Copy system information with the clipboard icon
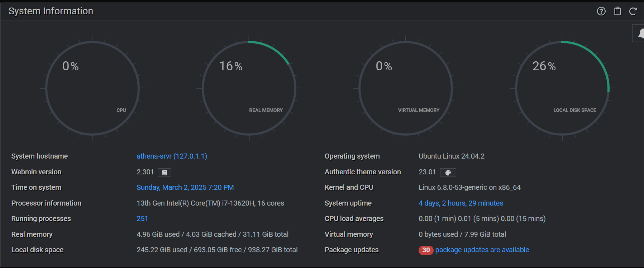 (617, 11)
